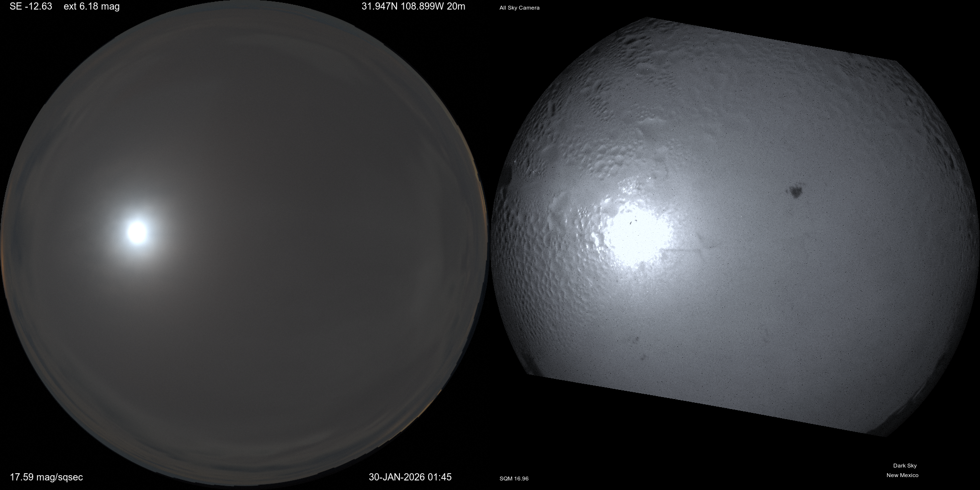Select the ext 6.18 mag label
Screen dimensions: 980x490
91,6
